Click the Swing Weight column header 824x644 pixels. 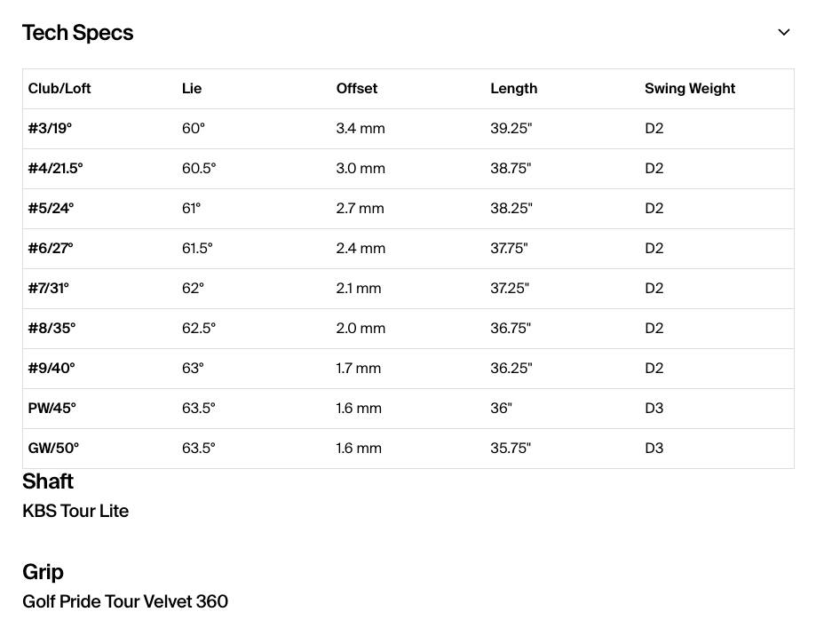pyautogui.click(x=690, y=88)
